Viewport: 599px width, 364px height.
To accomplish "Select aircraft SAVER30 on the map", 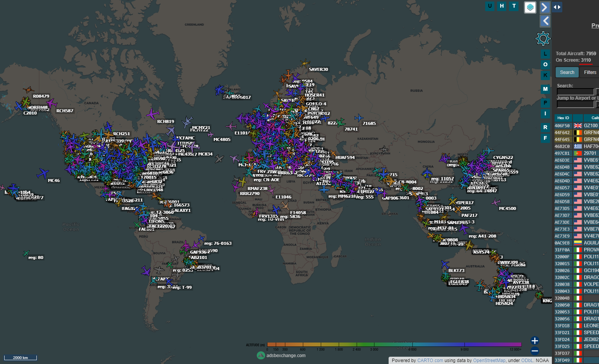I will point(305,63).
